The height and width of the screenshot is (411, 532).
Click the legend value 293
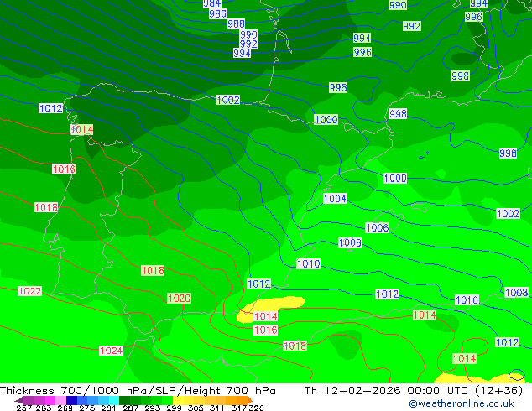[x=153, y=408]
